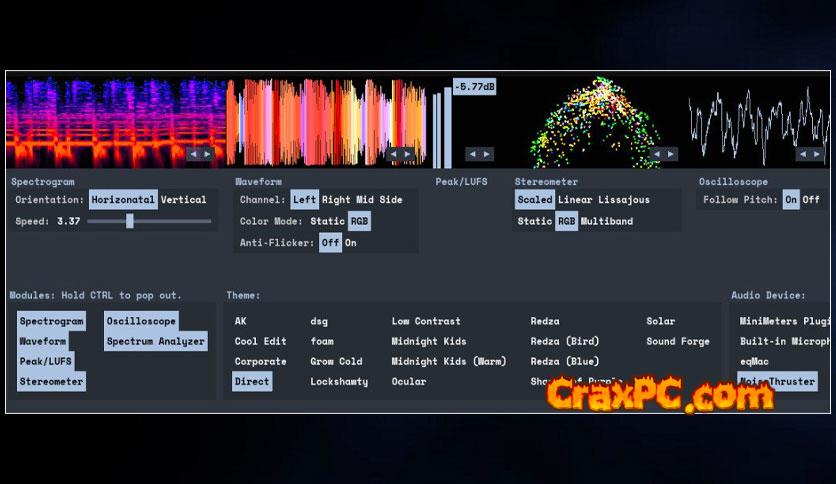
Task: Set Stereometer color to Multiband
Action: click(607, 221)
